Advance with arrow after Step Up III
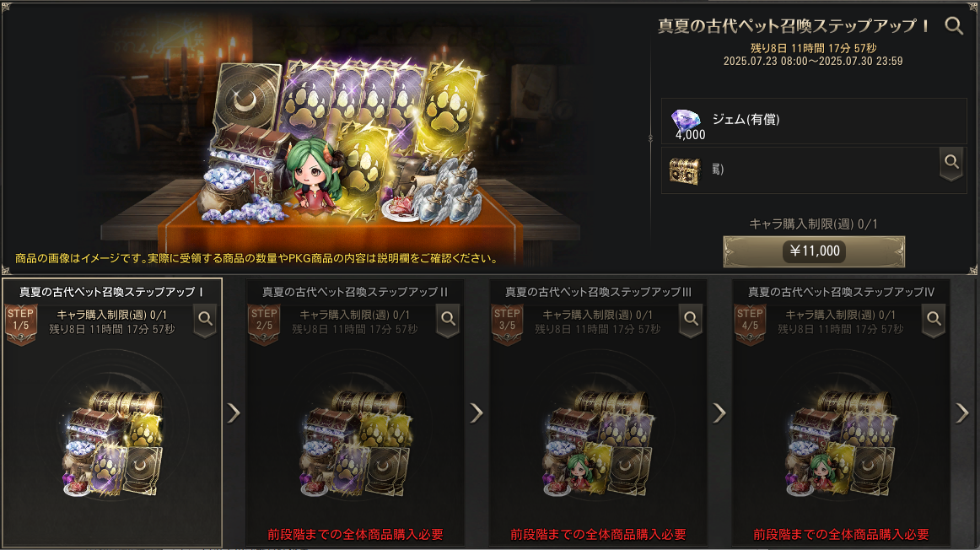The image size is (980, 550). [719, 412]
